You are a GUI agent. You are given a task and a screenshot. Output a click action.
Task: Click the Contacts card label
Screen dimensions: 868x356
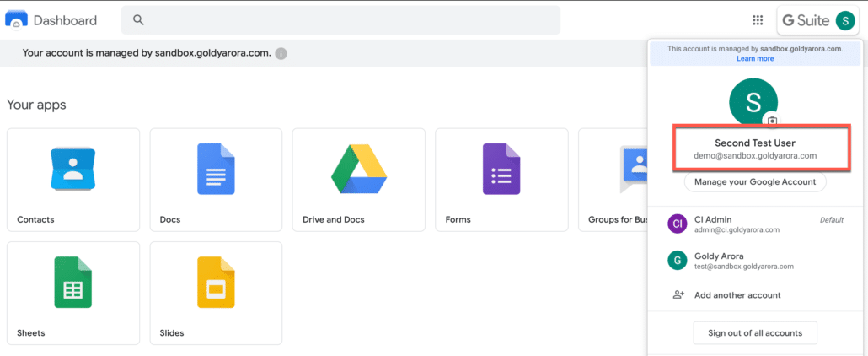point(35,219)
